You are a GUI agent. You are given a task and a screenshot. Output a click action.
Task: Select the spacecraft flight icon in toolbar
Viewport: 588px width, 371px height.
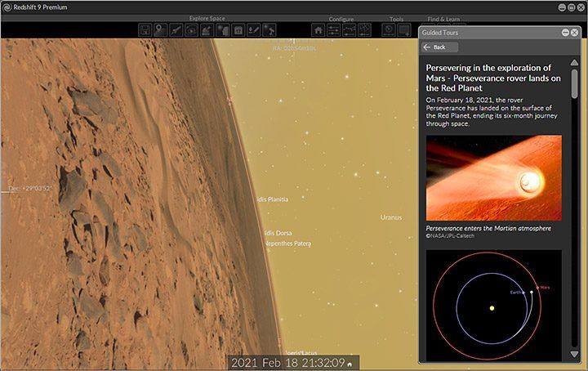[176, 30]
